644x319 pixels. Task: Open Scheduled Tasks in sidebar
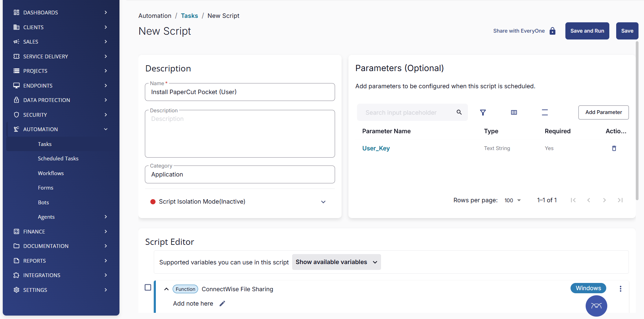58,159
